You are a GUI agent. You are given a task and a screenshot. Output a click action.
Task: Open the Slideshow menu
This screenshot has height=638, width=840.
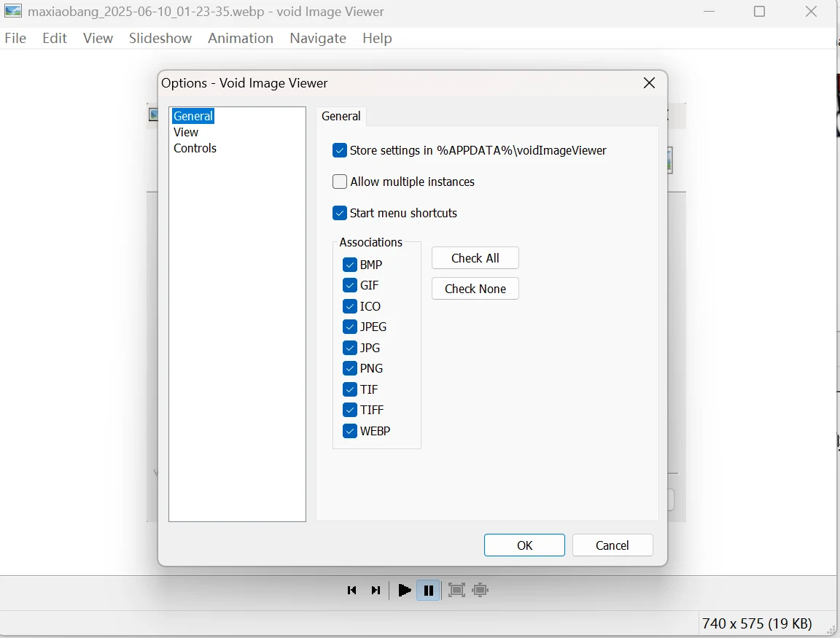(160, 38)
